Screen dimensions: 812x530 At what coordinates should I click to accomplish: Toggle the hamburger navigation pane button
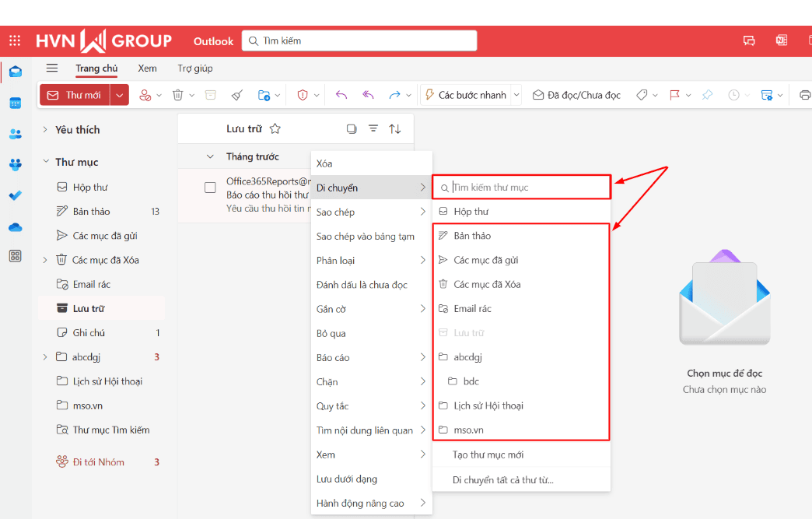pyautogui.click(x=52, y=68)
